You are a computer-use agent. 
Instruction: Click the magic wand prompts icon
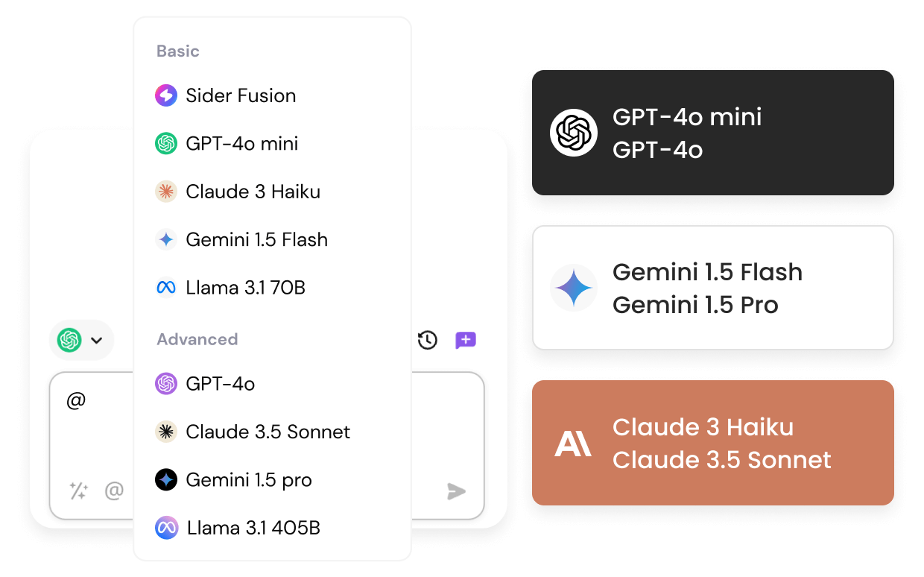point(78,491)
